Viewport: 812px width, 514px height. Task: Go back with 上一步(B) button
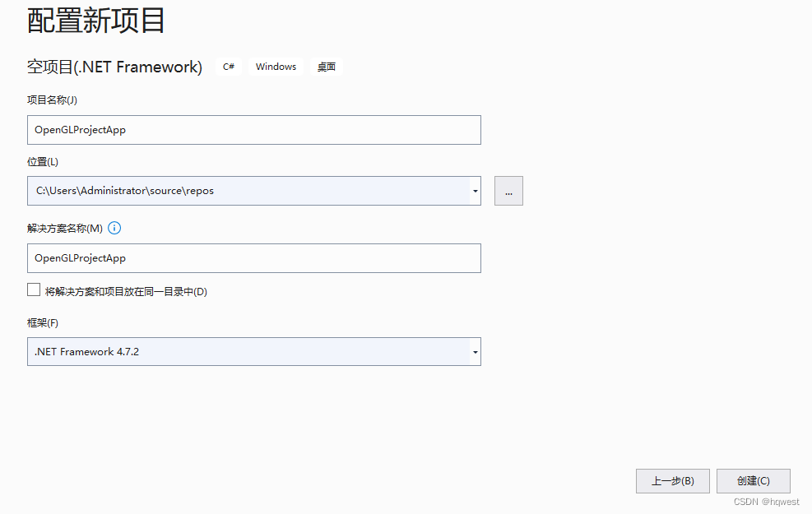click(x=673, y=481)
